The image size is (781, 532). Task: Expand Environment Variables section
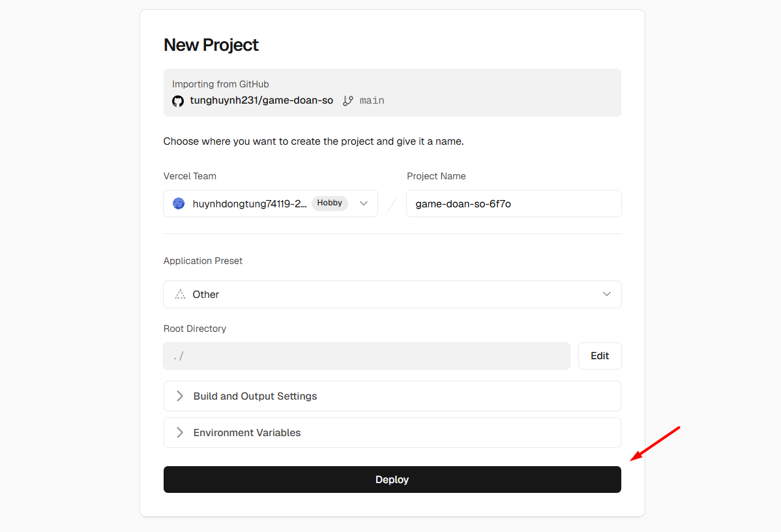(392, 432)
